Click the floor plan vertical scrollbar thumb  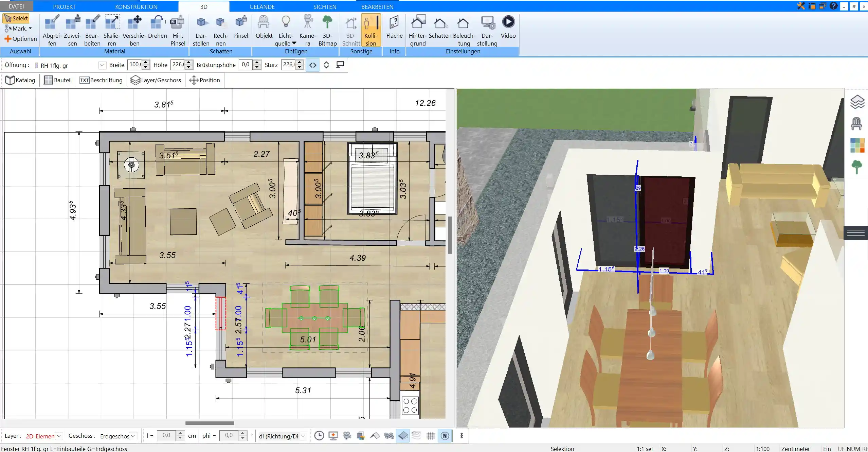pos(450,235)
